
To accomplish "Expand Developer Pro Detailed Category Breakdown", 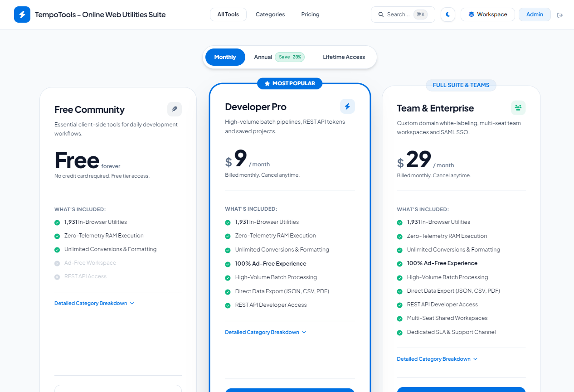I will point(266,332).
